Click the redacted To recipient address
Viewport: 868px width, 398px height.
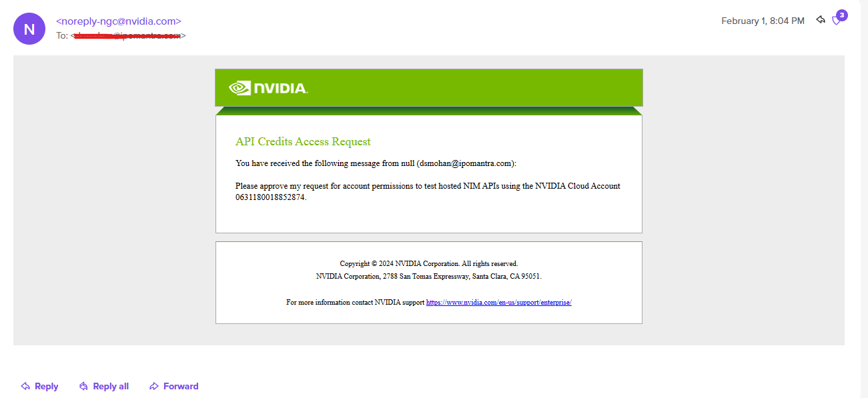coord(128,35)
